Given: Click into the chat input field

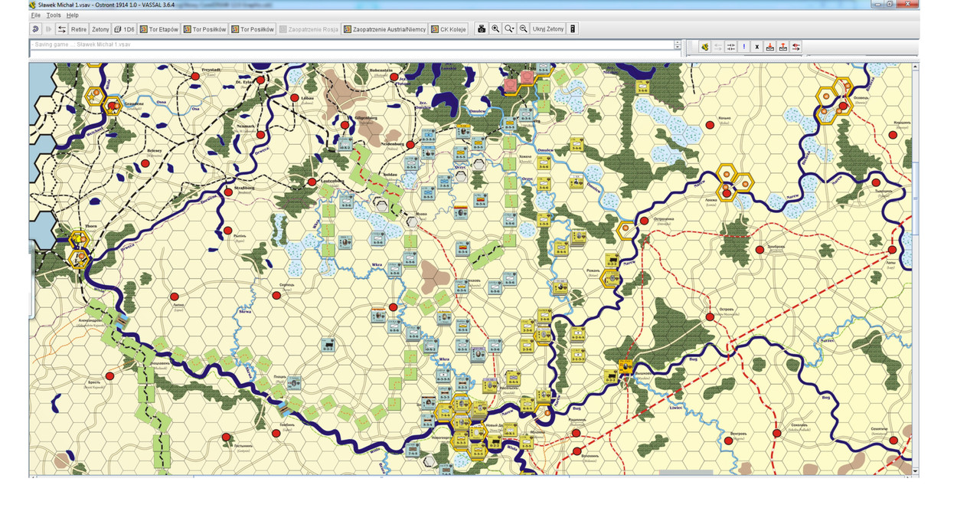Looking at the screenshot, I should tap(355, 54).
